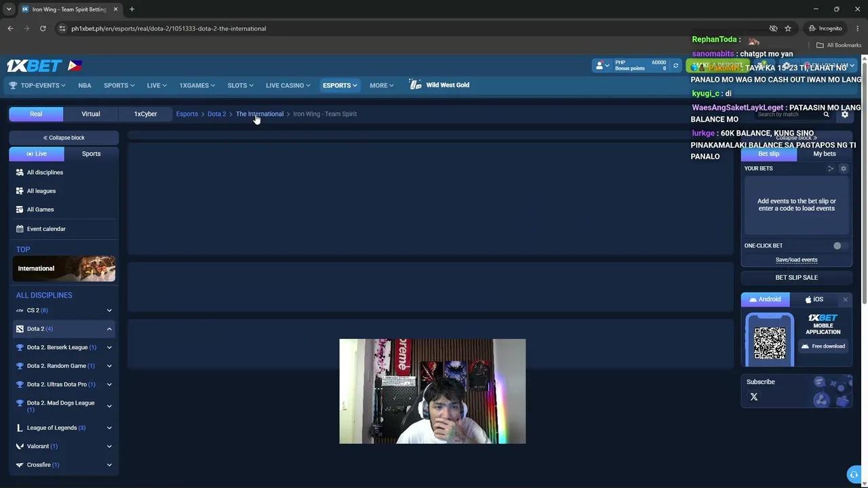Select the Real tab
Image resolution: width=868 pixels, height=488 pixels.
point(36,114)
